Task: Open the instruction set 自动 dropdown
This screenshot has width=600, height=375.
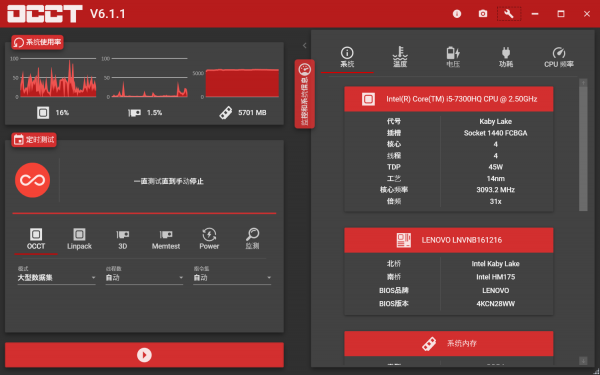Action: 232,277
